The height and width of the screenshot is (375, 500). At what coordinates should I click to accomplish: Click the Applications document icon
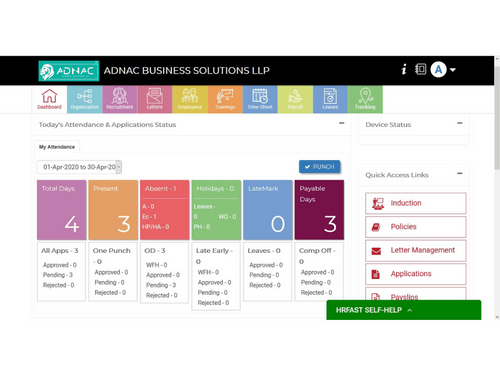(376, 274)
